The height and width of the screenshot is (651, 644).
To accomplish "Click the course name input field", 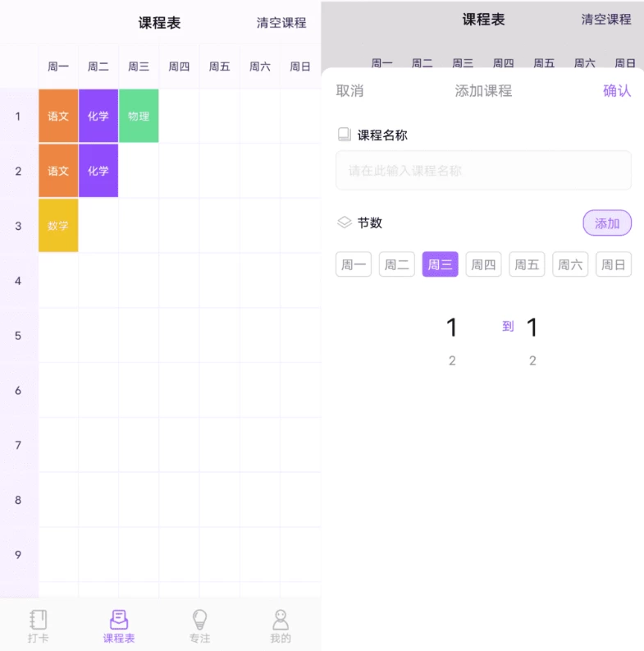I will [x=483, y=171].
